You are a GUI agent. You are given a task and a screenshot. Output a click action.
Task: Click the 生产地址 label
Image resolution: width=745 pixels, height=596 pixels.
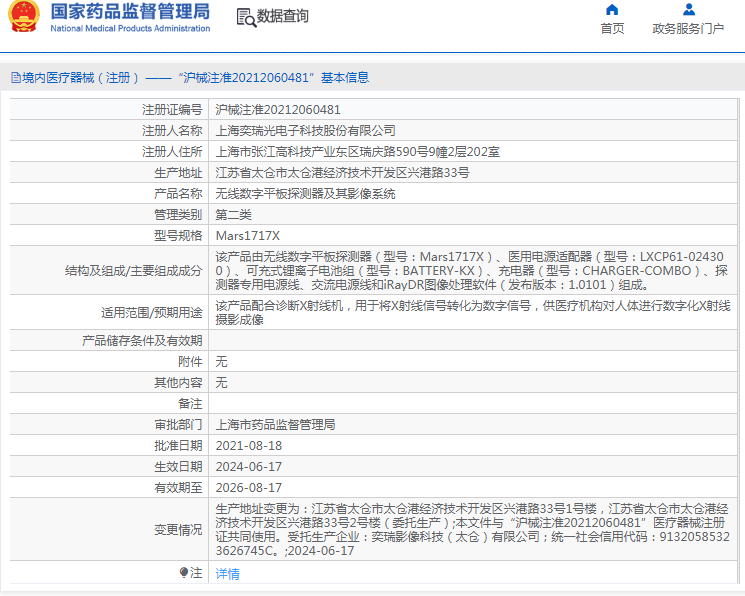click(x=178, y=173)
